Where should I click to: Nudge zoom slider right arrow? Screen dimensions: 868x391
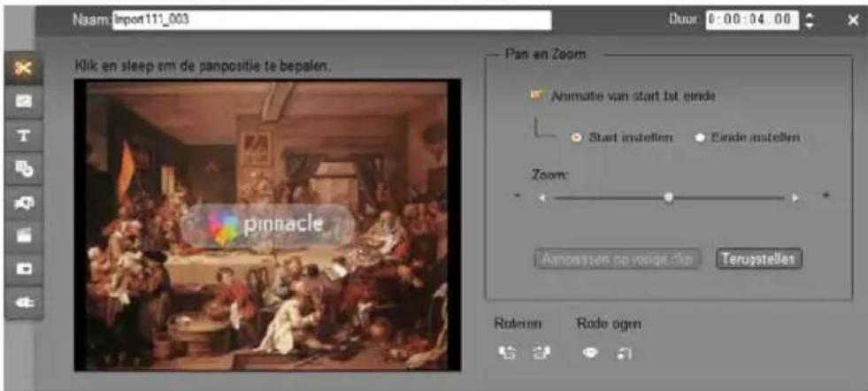(x=796, y=197)
